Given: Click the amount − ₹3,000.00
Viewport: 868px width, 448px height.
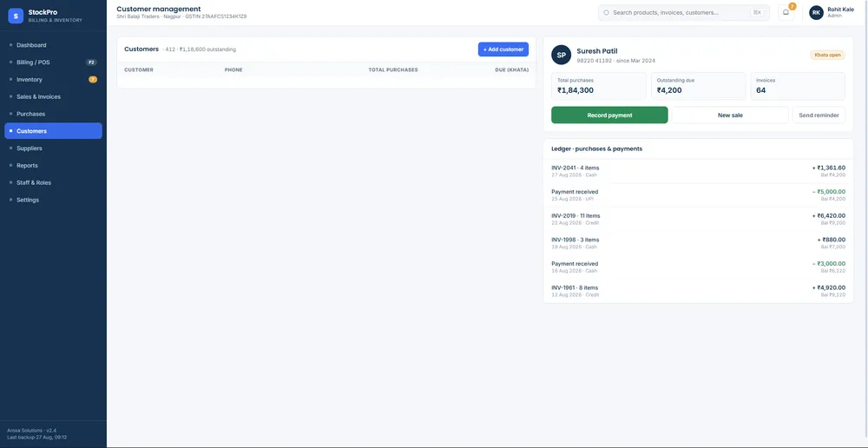Looking at the screenshot, I should [829, 264].
